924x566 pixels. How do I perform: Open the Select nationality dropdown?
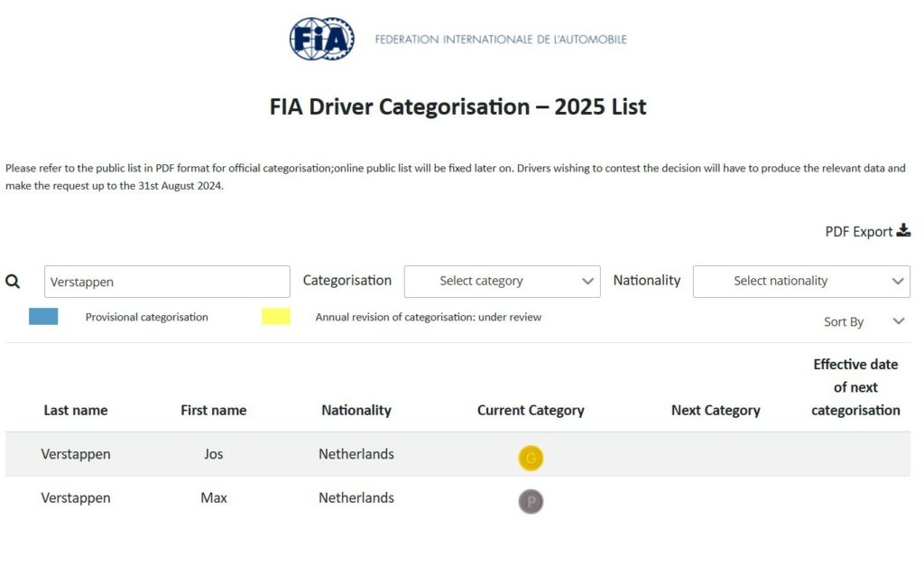pos(801,282)
